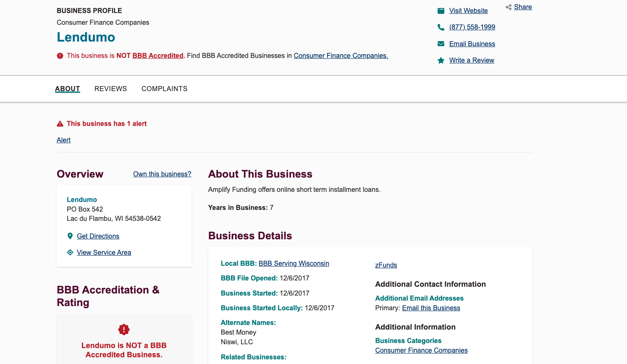Click Email this Business primary email link
The image size is (627, 364).
[x=431, y=308]
